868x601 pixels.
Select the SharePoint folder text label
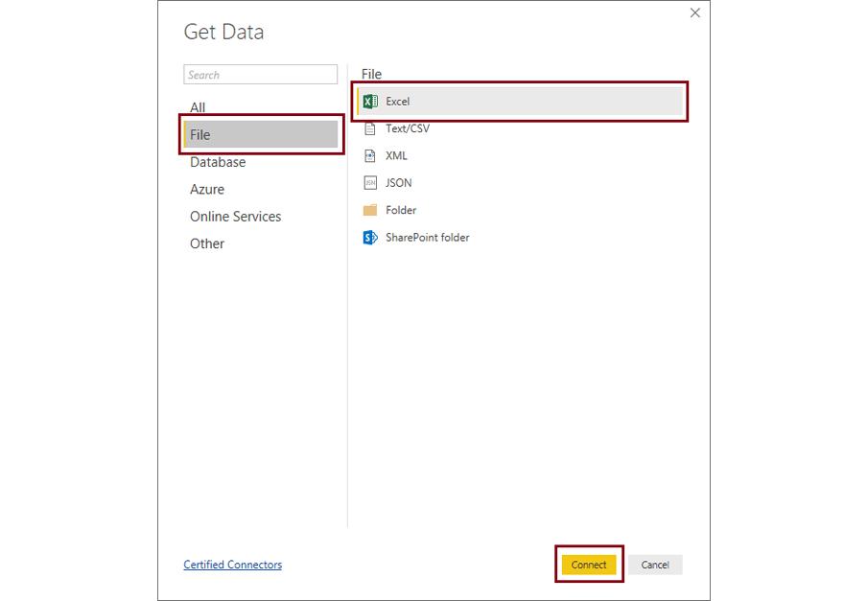(428, 238)
